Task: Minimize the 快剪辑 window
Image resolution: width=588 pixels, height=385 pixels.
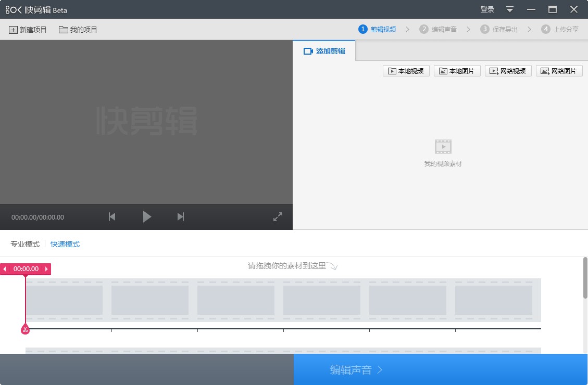Action: point(531,9)
